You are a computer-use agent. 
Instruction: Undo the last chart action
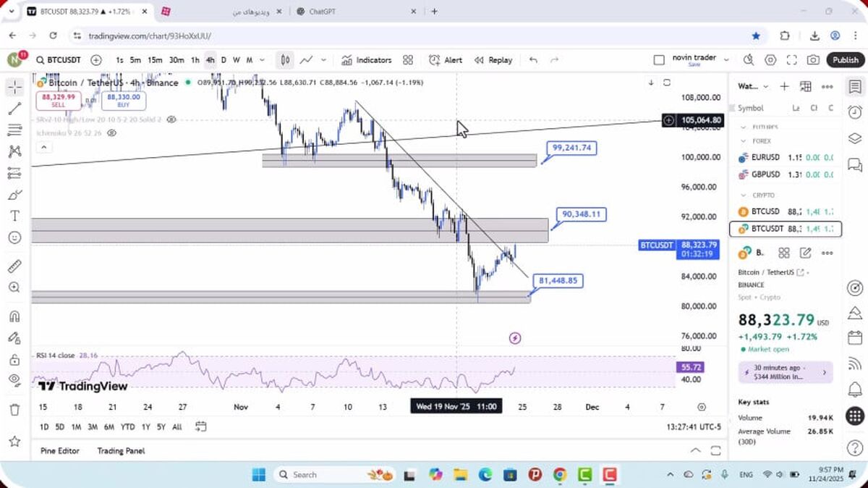(533, 60)
